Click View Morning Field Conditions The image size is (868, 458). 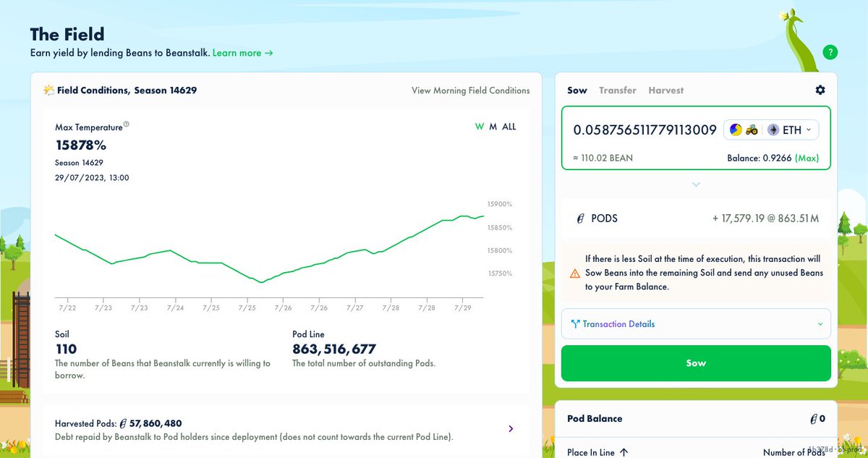coord(471,90)
